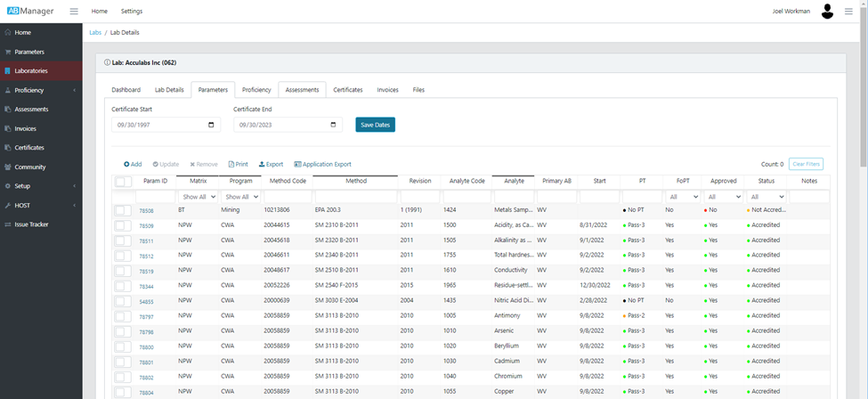The image size is (868, 399).
Task: Switch to the Files tab
Action: [418, 90]
